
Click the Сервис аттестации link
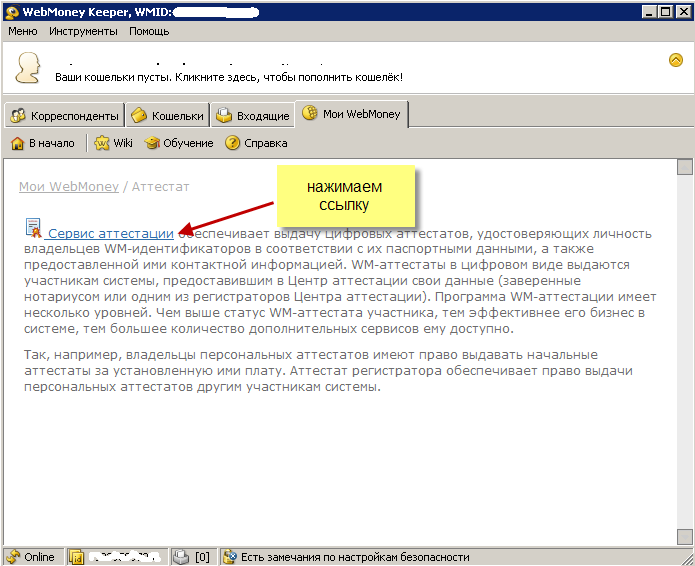tap(111, 233)
